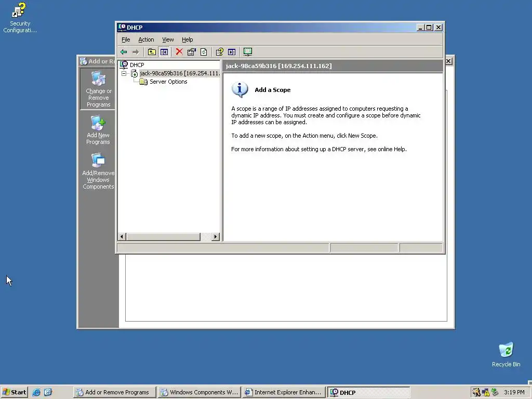Open the Action menu
The width and height of the screenshot is (532, 399).
coord(146,39)
